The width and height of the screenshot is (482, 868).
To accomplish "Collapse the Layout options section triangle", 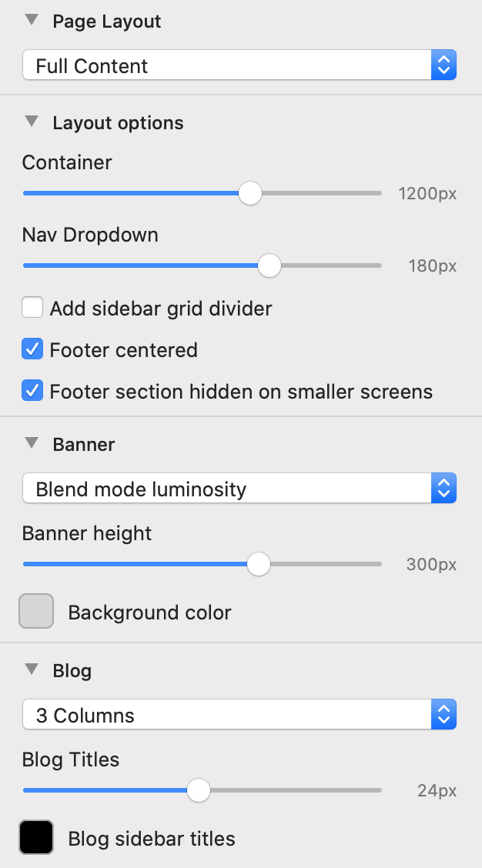I will click(x=32, y=122).
